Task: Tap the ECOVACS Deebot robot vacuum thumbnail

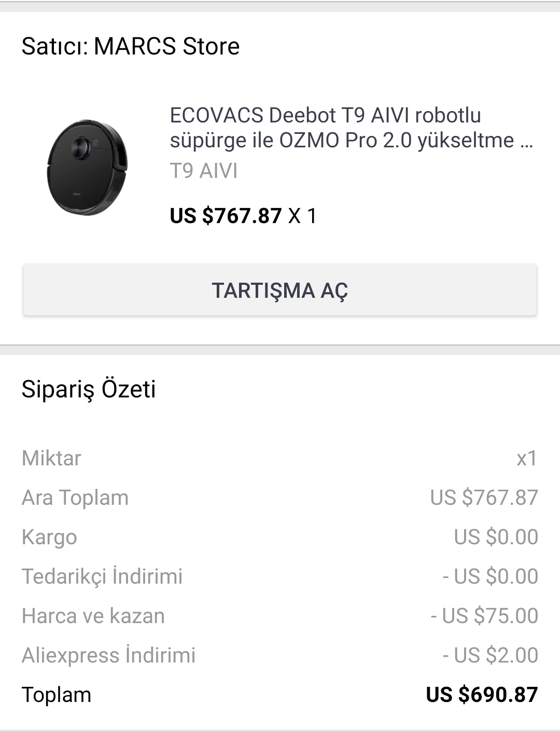Action: click(x=87, y=167)
